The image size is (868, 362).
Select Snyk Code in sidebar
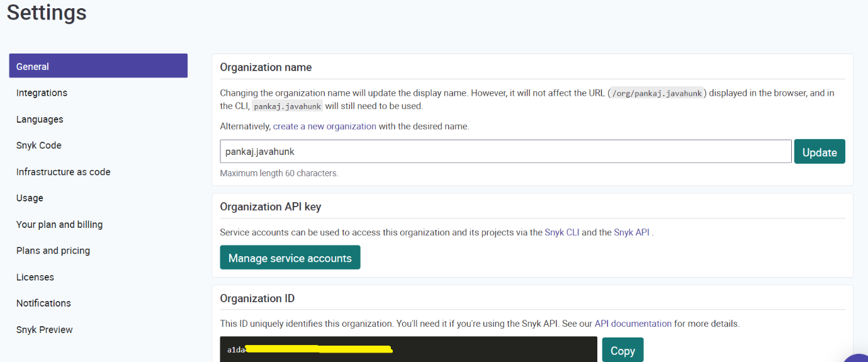click(39, 145)
